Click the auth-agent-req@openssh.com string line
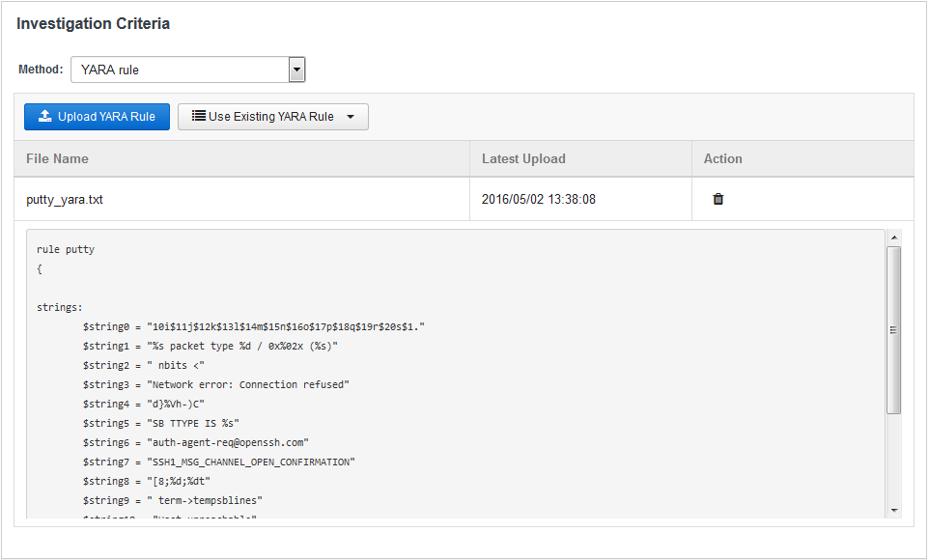 point(196,442)
